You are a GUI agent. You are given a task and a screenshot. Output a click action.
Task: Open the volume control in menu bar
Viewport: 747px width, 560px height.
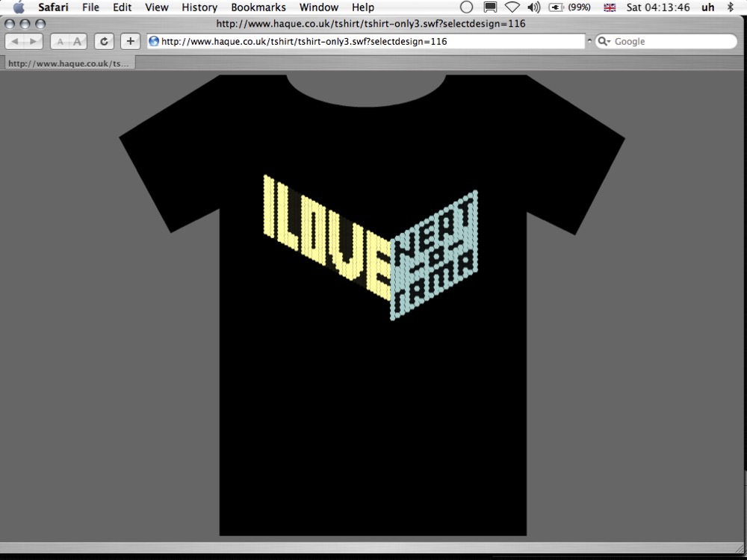(534, 7)
